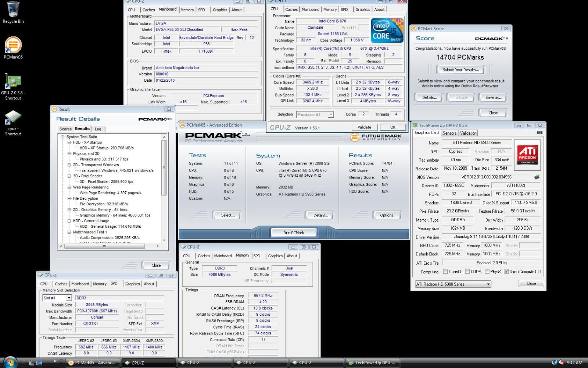The width and height of the screenshot is (588, 368).
Task: Click the Intel Core i5 logo in CPU-Z
Action: pyautogui.click(x=387, y=30)
